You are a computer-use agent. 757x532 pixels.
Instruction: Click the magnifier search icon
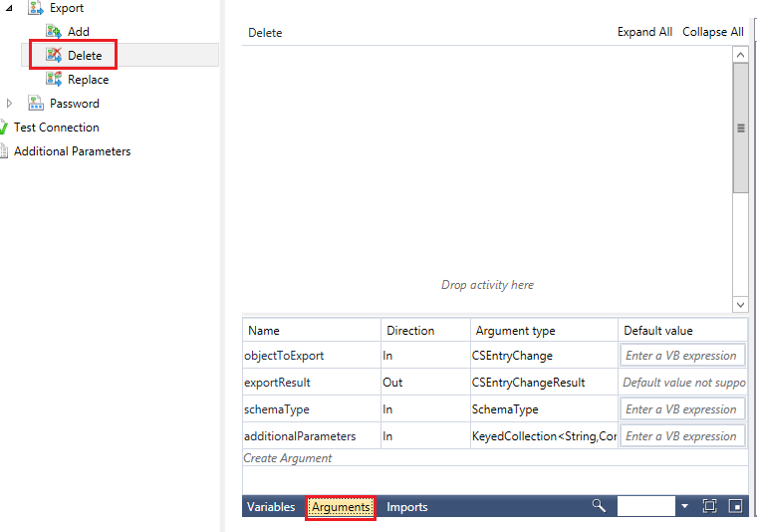click(x=599, y=506)
